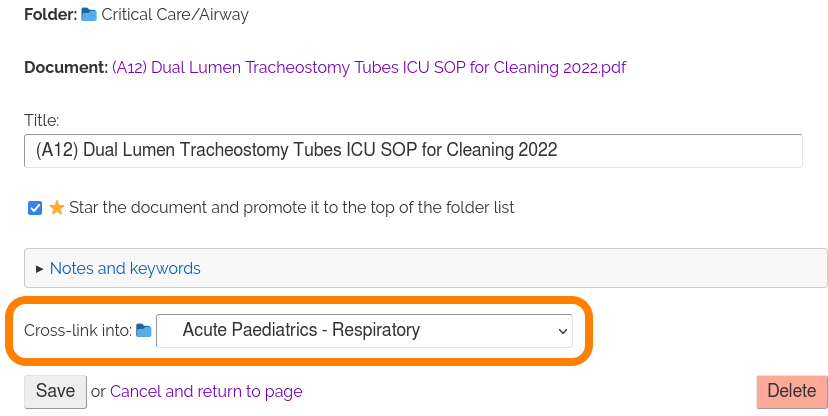Click the folder icon beside Critical Care/Airway
Screen dimensions: 828x416
pyautogui.click(x=89, y=15)
